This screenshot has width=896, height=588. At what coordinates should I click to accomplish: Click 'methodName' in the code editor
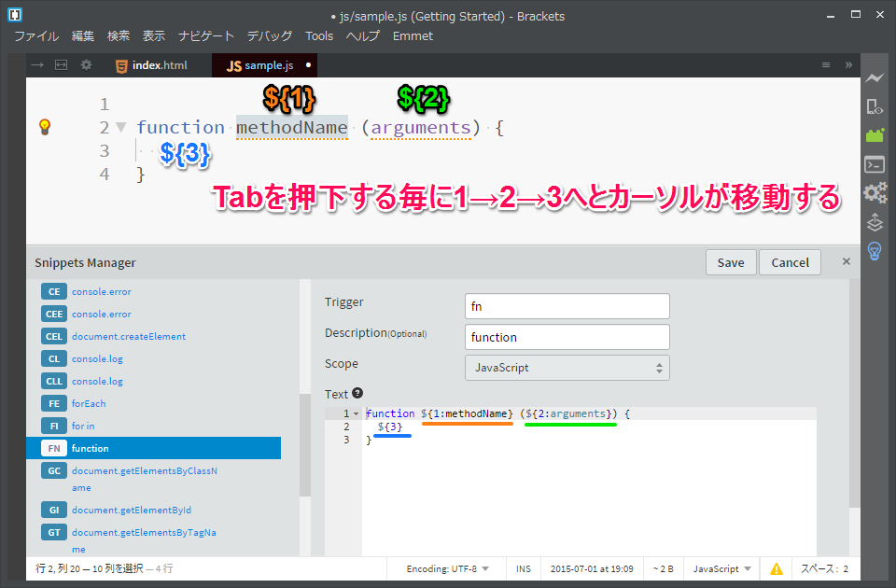coord(292,127)
